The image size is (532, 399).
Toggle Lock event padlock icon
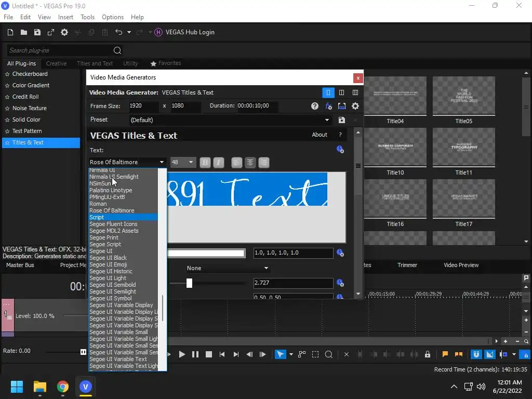pos(428,354)
